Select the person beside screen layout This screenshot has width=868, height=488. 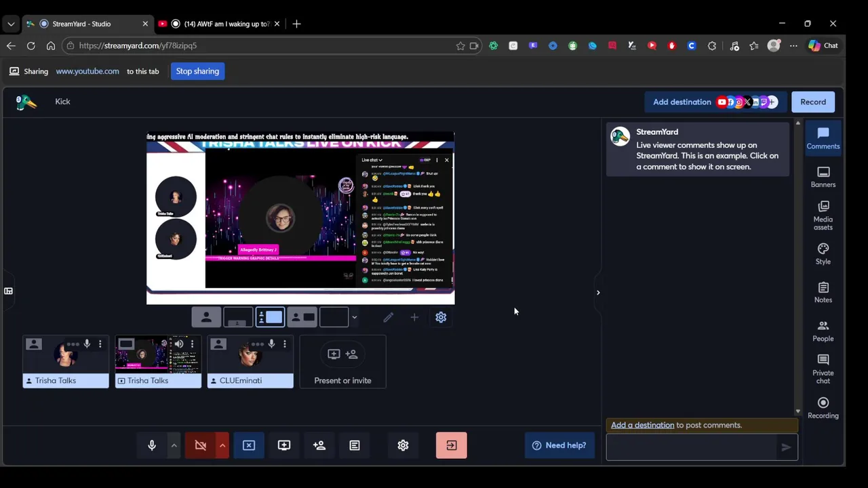click(302, 317)
